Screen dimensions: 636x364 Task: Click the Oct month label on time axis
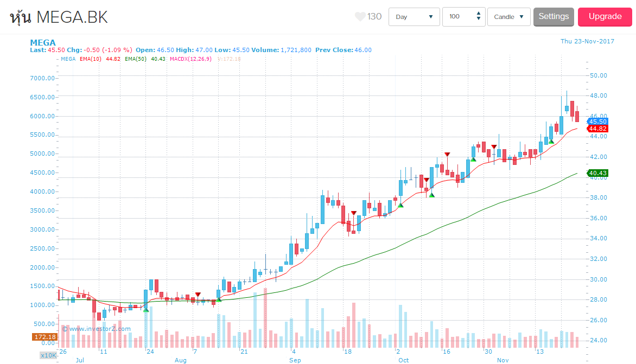point(404,360)
